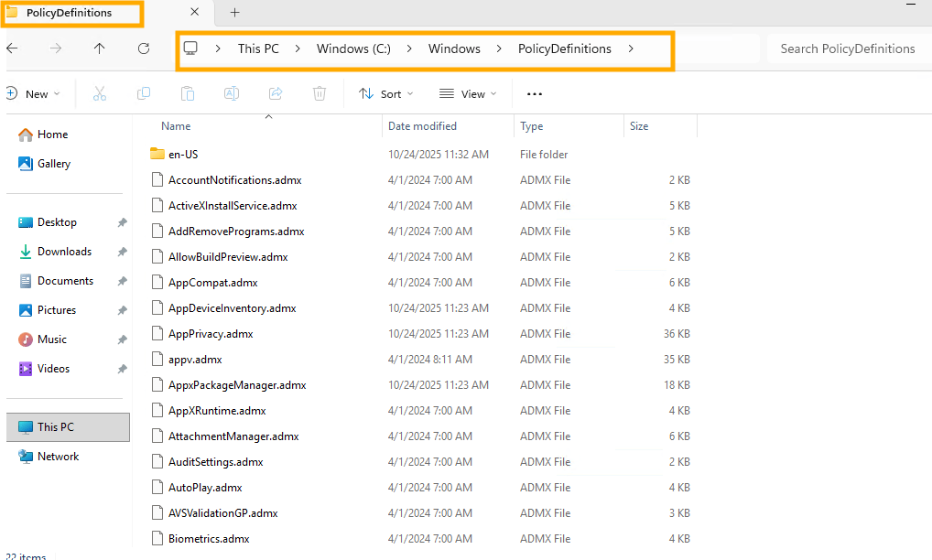Image resolution: width=932 pixels, height=560 pixels.
Task: Click the Share icon in toolbar
Action: [x=276, y=93]
